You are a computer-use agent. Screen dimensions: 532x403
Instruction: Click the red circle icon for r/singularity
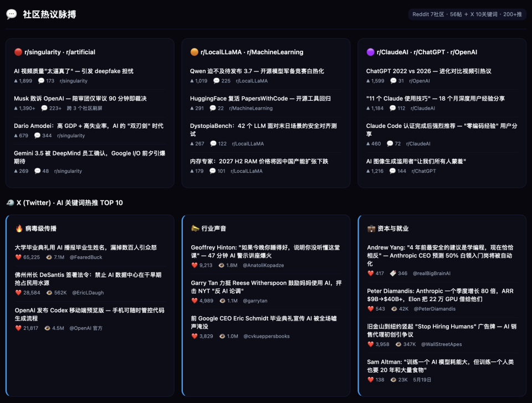18,52
